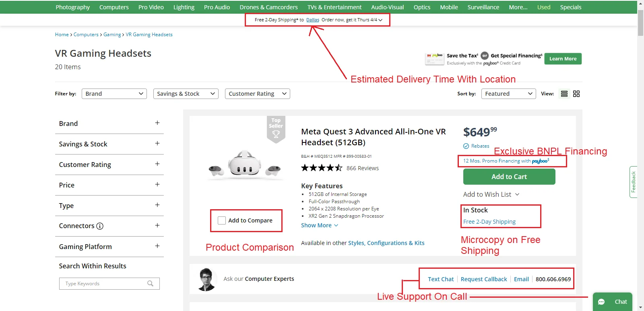Open the Sort by Featured dropdown
The height and width of the screenshot is (311, 644).
(x=509, y=94)
